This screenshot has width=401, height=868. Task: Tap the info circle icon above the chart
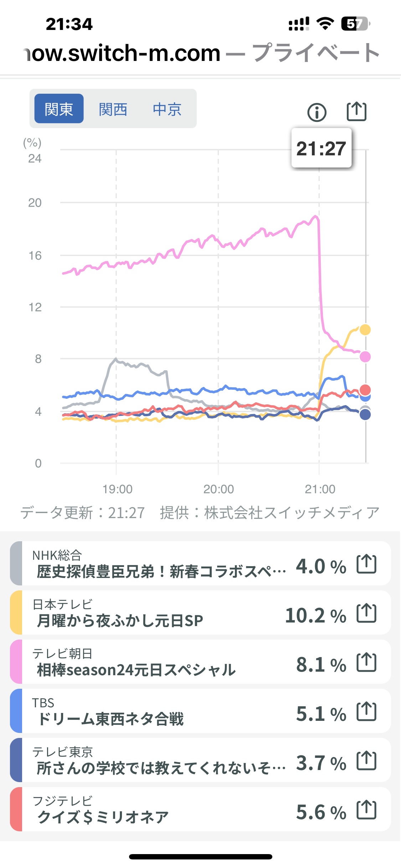(317, 113)
